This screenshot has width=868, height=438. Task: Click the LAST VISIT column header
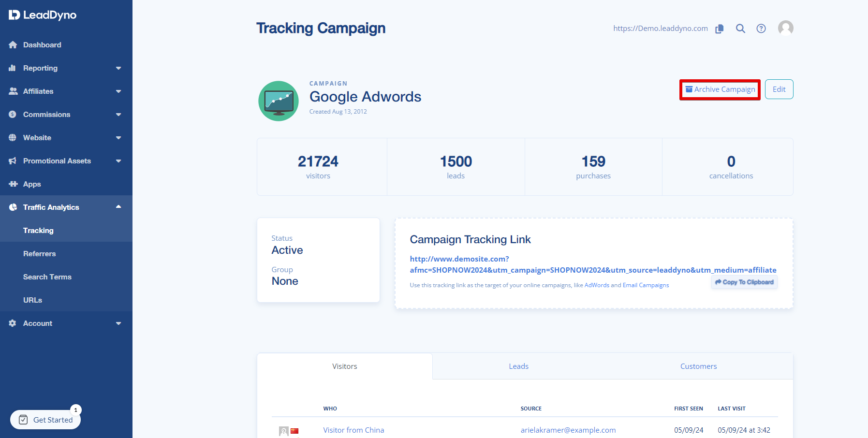[732, 409]
